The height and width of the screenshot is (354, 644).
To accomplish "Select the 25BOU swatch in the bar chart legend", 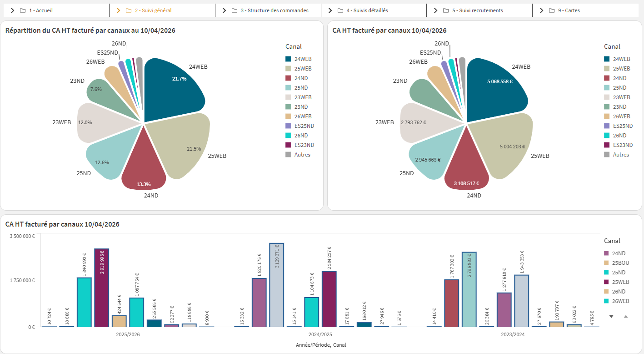I will click(607, 263).
